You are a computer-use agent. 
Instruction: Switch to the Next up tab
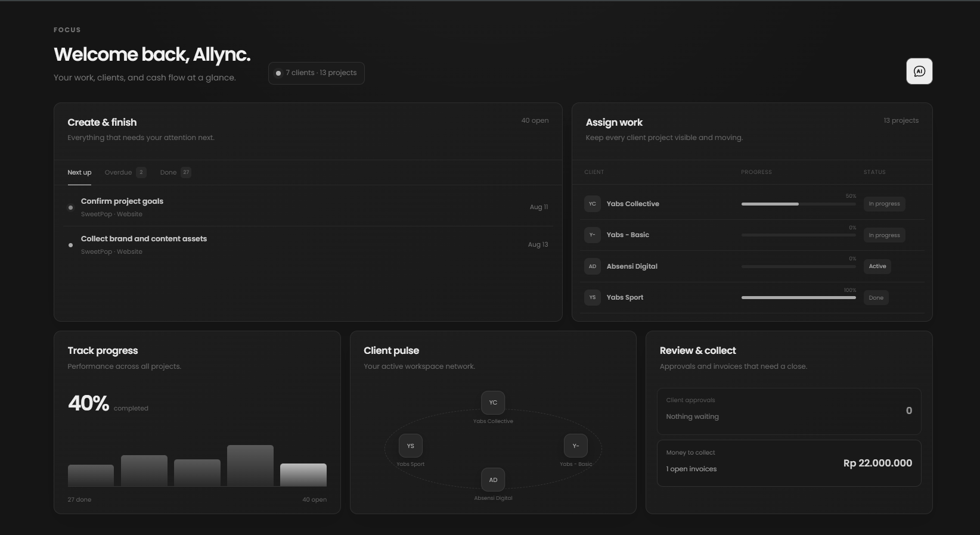click(79, 173)
